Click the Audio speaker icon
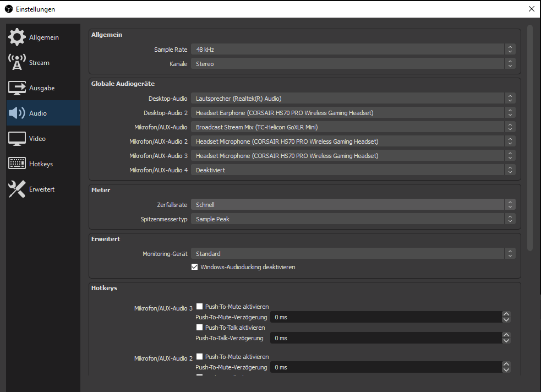 click(17, 113)
